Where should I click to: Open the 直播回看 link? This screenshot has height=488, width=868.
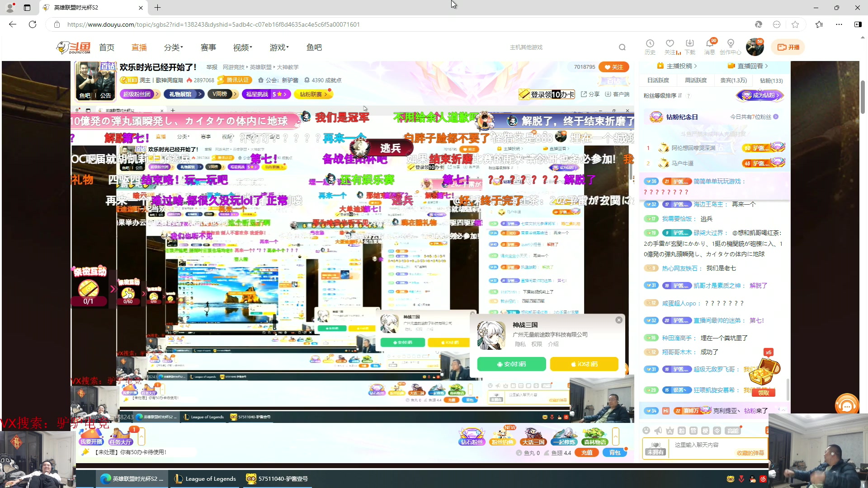tap(748, 66)
